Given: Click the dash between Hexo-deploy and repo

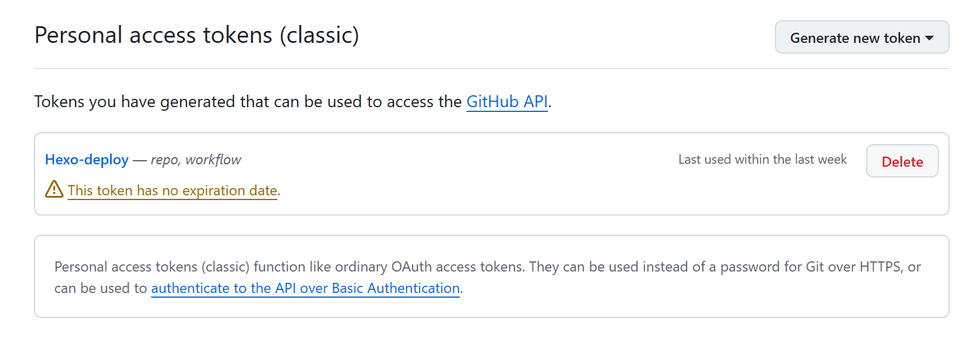Looking at the screenshot, I should [139, 160].
